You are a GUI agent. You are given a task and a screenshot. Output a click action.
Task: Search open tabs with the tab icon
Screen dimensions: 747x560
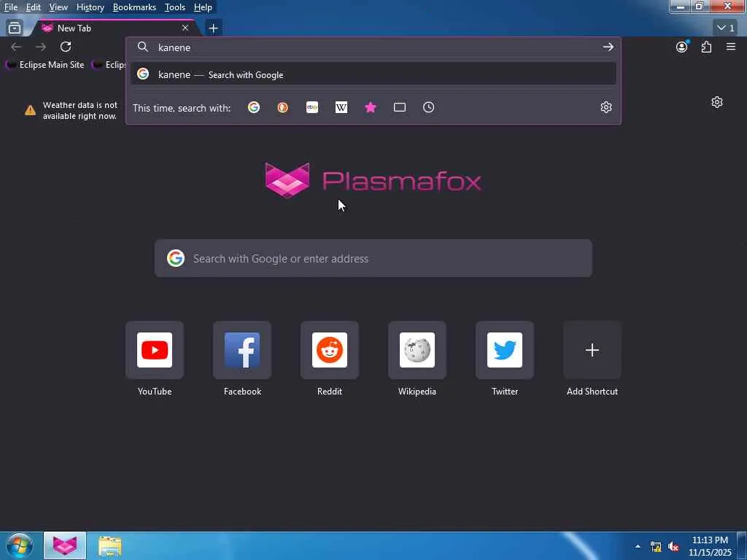[x=400, y=108]
